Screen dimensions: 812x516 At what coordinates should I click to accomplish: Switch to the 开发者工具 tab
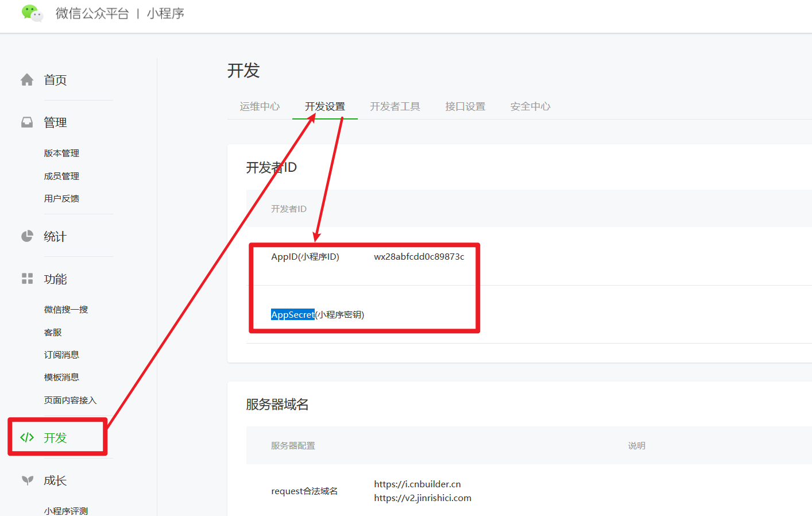(395, 106)
